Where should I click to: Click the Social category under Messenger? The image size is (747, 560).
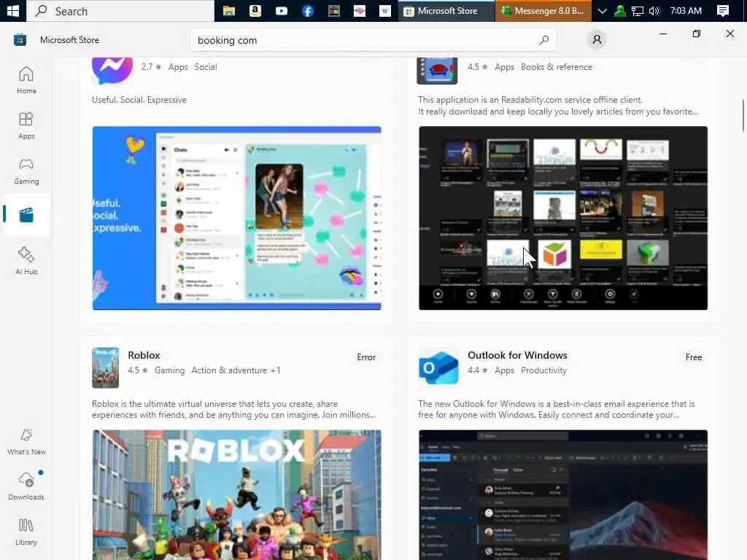pyautogui.click(x=206, y=67)
